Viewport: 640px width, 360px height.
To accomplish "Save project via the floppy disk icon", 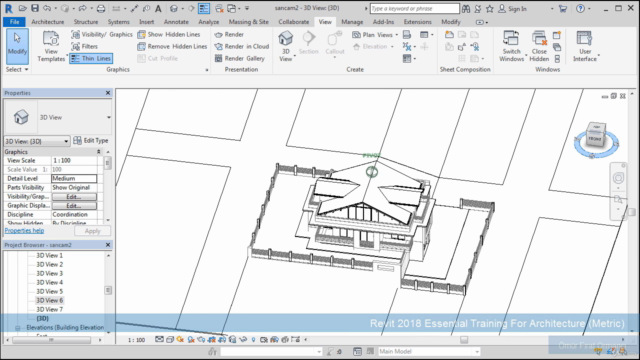I will (x=35, y=8).
